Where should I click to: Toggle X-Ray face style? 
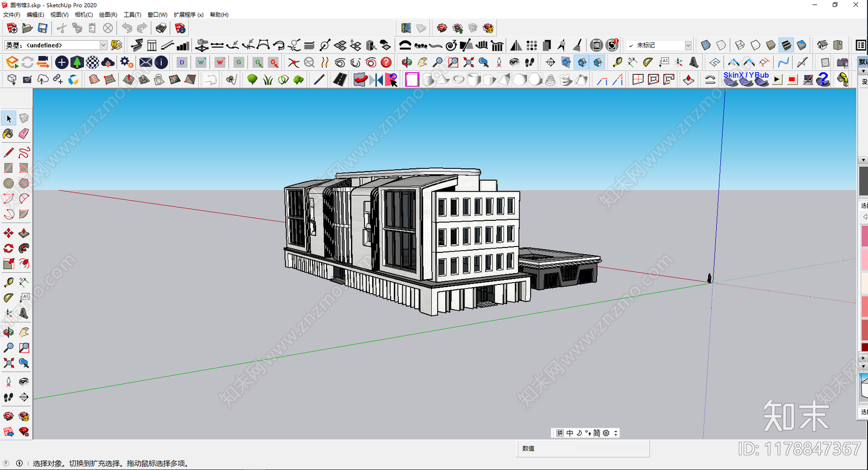(x=706, y=45)
